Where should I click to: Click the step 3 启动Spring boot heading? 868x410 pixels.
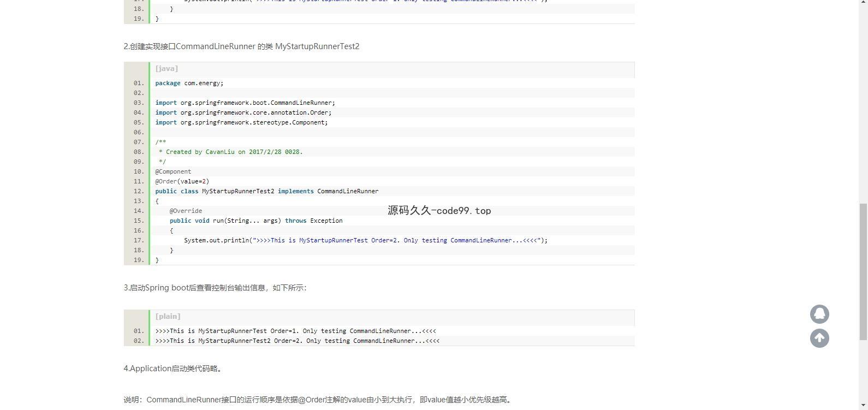pos(215,288)
